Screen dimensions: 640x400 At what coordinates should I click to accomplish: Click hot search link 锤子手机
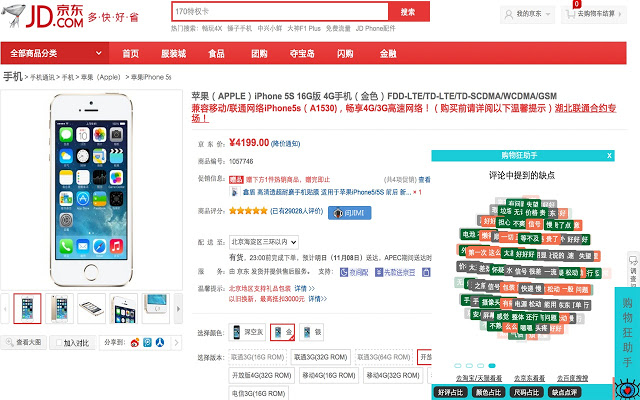[240, 29]
